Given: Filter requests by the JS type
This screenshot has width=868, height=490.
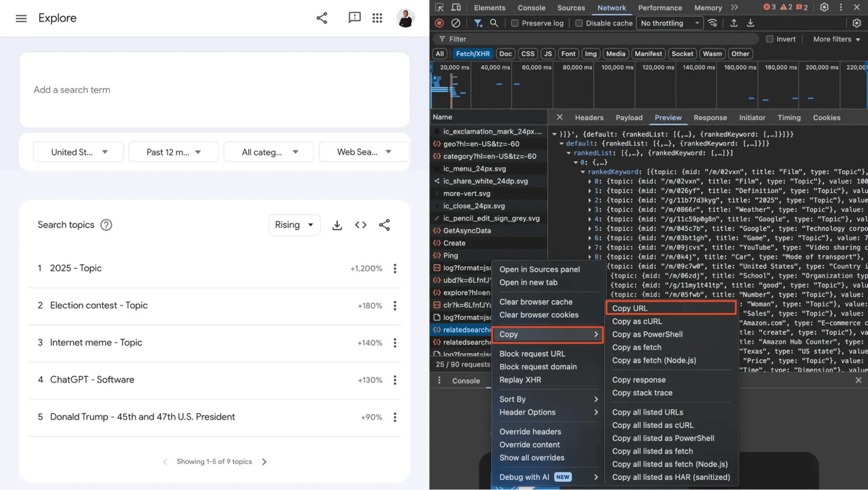Looking at the screenshot, I should click(x=548, y=54).
